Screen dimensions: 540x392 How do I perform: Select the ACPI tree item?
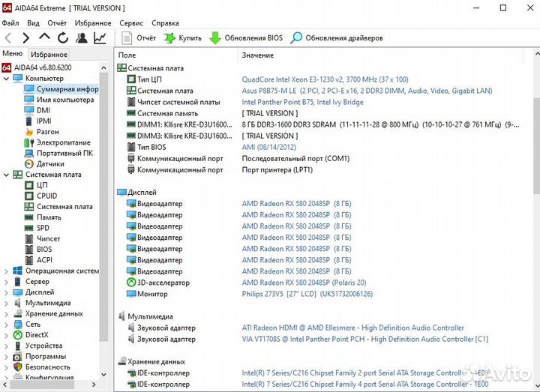pos(38,260)
